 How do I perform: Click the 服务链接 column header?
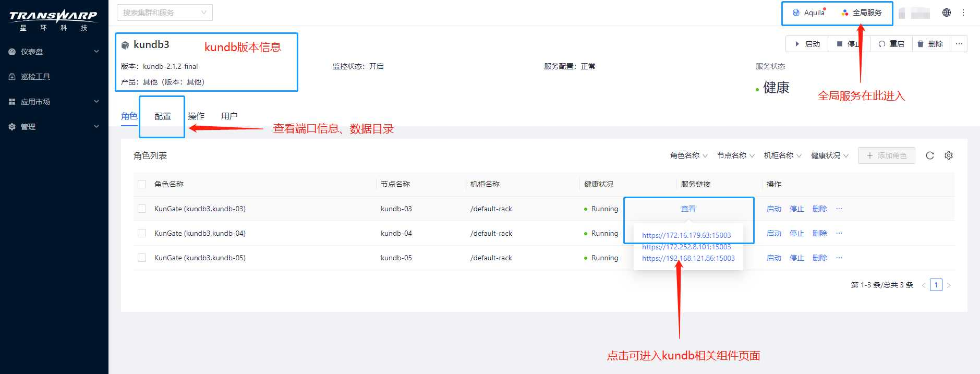point(696,184)
